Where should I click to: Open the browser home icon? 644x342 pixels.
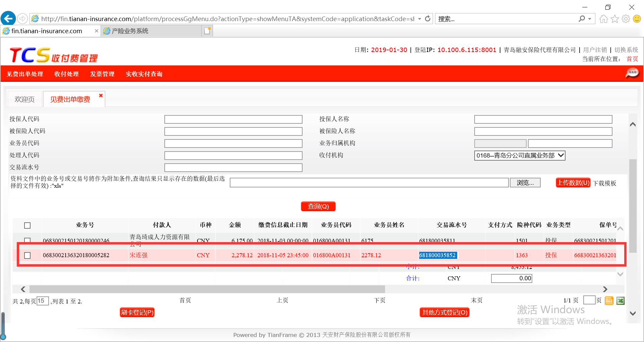coord(603,19)
